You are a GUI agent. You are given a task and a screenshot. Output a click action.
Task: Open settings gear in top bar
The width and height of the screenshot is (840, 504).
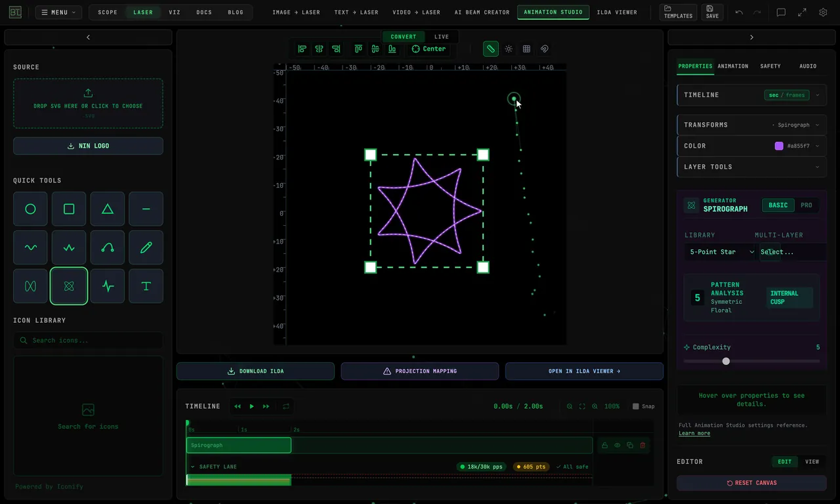coord(823,12)
